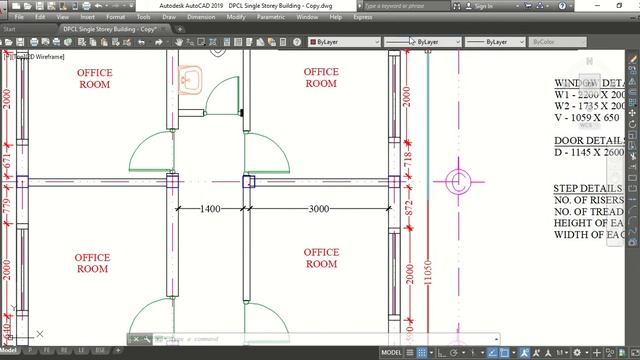Image resolution: width=640 pixels, height=360 pixels.
Task: Open file using Standard toolbar folder icon
Action: point(9,42)
